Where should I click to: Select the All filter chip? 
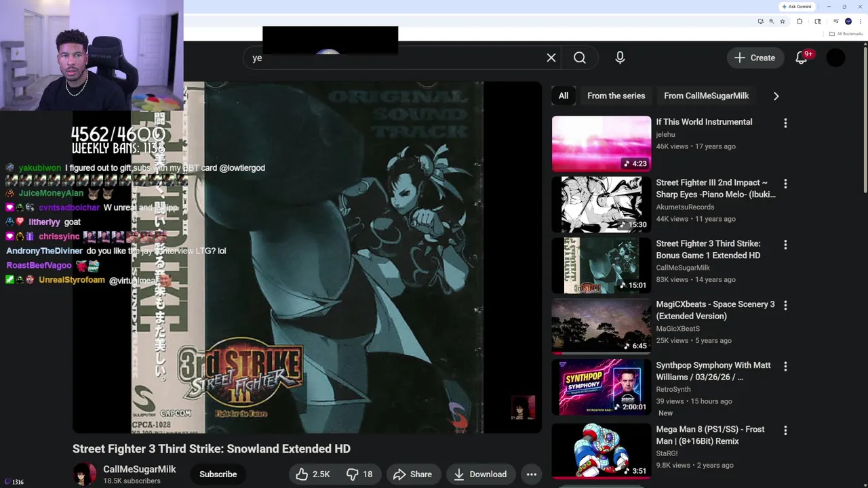point(564,96)
